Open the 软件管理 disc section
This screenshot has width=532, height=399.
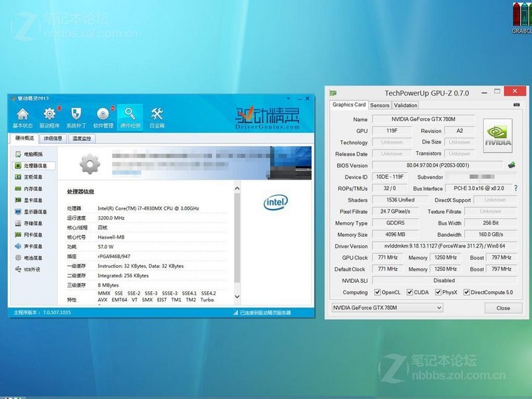click(x=103, y=118)
